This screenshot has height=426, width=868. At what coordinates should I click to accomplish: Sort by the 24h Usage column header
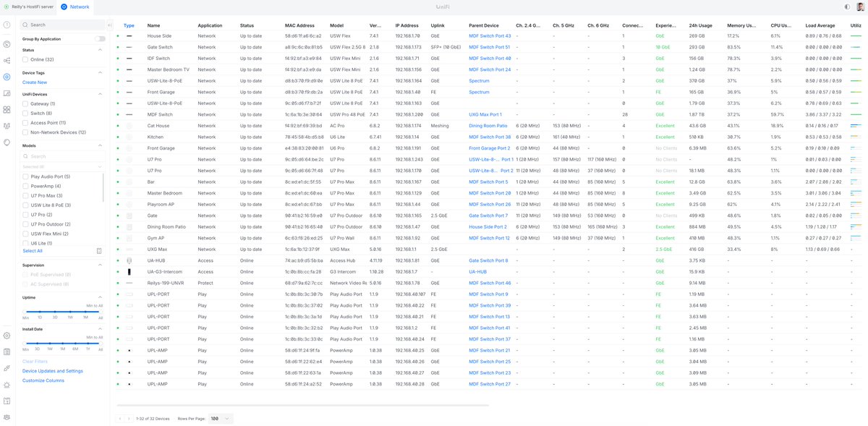(x=699, y=25)
